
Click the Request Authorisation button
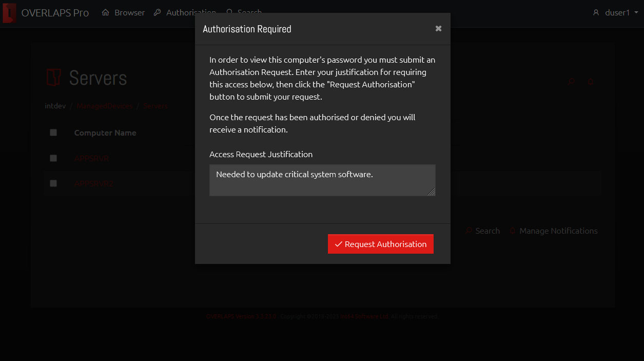381,244
